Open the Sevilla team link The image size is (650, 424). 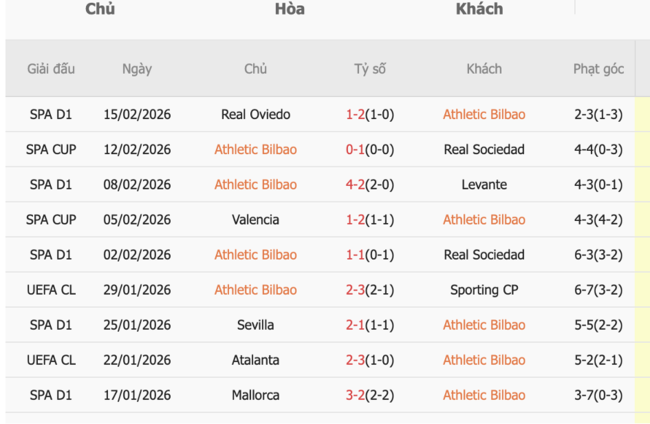[x=255, y=325]
